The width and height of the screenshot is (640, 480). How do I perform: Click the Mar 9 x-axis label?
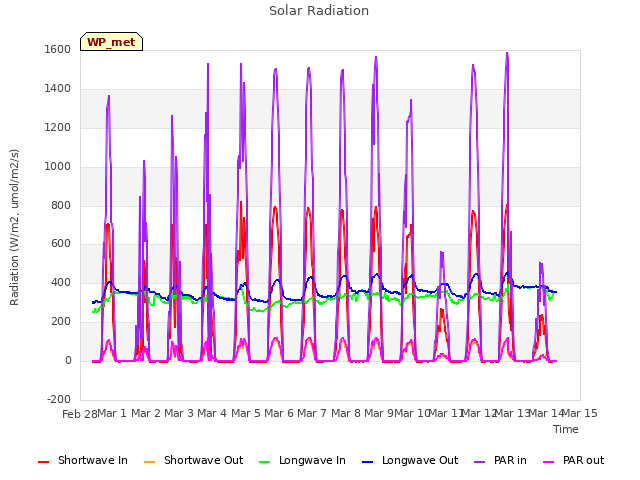[x=379, y=413]
